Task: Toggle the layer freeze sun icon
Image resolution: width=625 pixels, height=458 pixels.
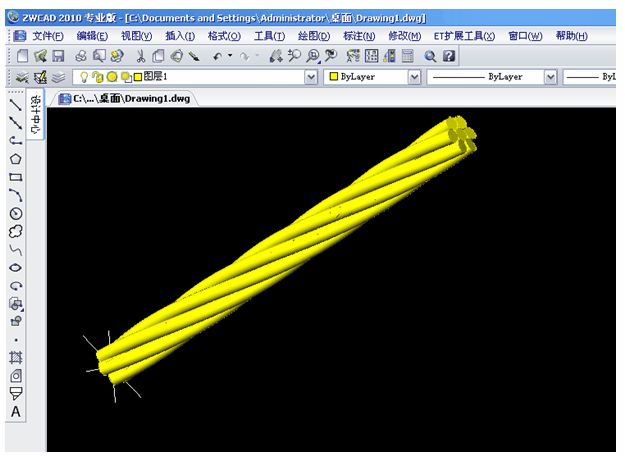Action: (x=98, y=77)
